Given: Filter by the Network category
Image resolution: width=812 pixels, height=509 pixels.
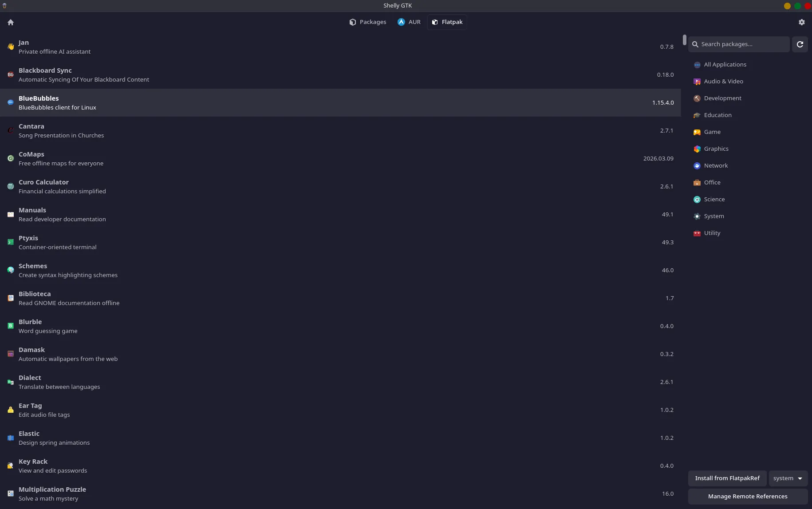Looking at the screenshot, I should pyautogui.click(x=748, y=166).
